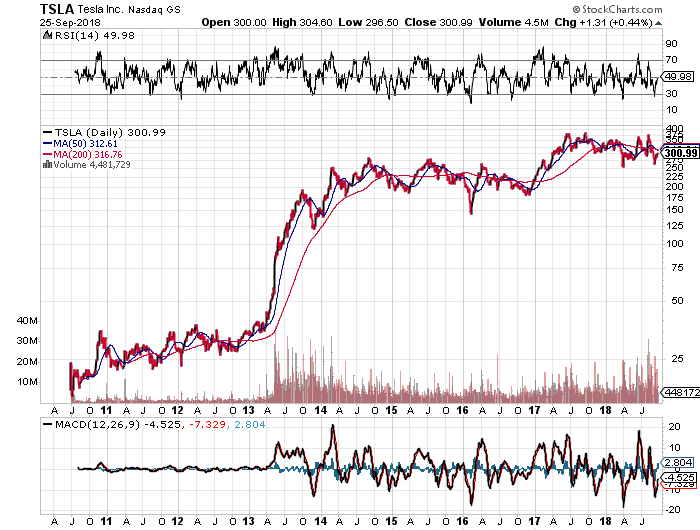Image resolution: width=700 pixels, height=530 pixels.
Task: Click the 16 year marker on price axis
Action: (462, 410)
